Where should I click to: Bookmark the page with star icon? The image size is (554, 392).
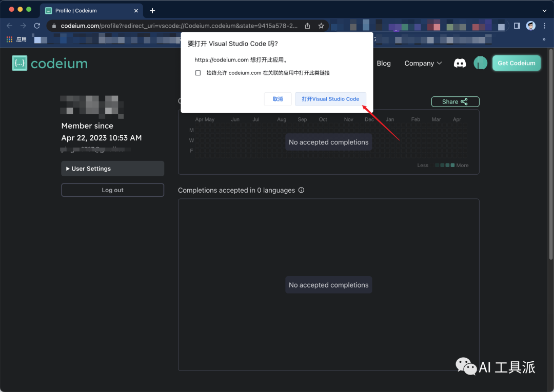[x=321, y=26]
